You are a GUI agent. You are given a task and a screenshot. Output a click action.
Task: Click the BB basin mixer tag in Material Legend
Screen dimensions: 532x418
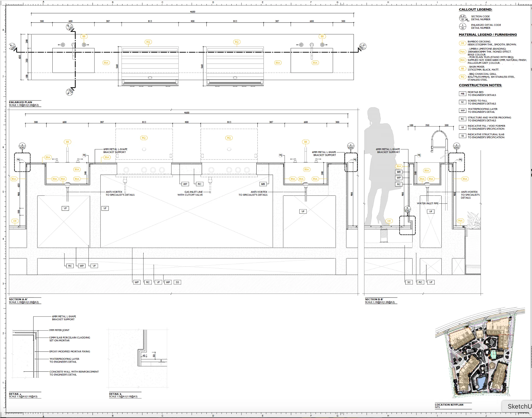tap(462, 68)
